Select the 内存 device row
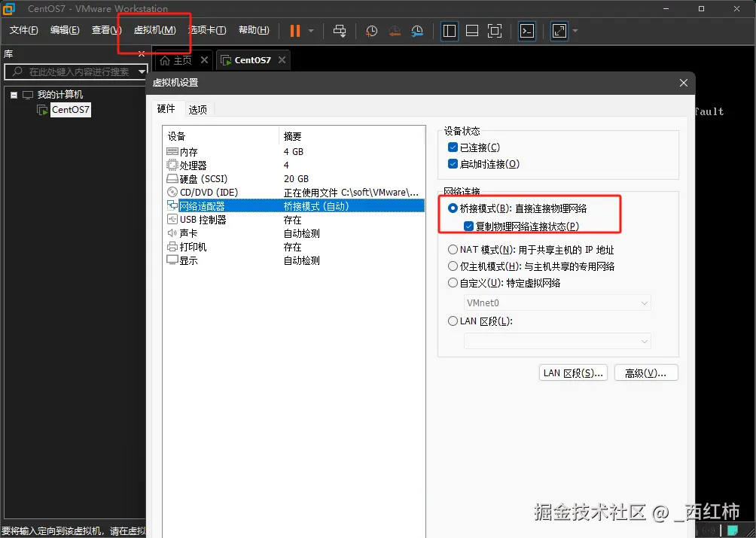Viewport: 756px width, 538px height. coord(294,152)
